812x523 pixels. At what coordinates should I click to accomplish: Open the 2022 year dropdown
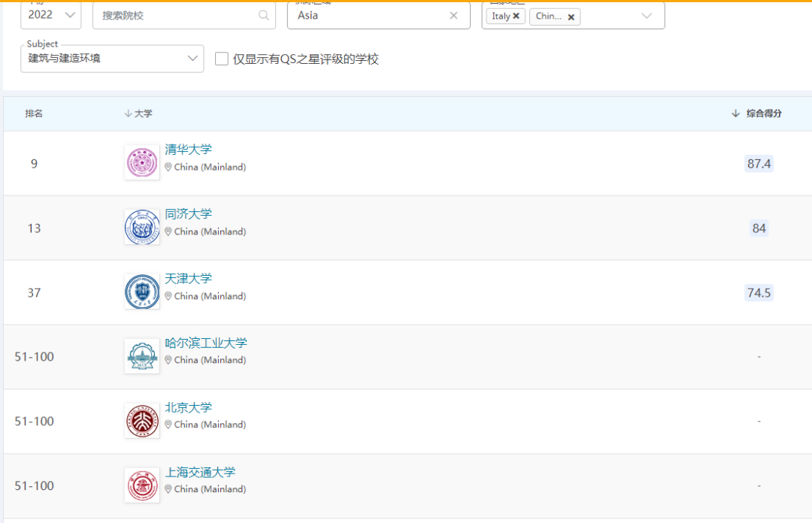click(51, 15)
